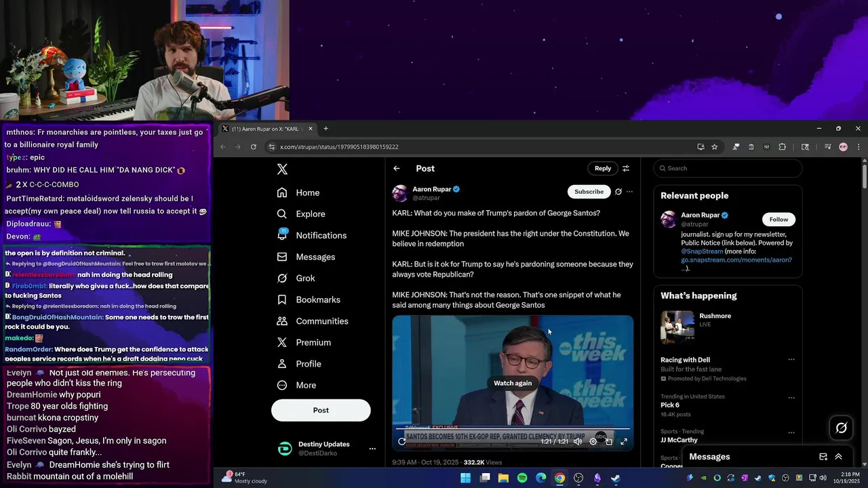
Task: Click the video progress bar
Action: pos(513,430)
